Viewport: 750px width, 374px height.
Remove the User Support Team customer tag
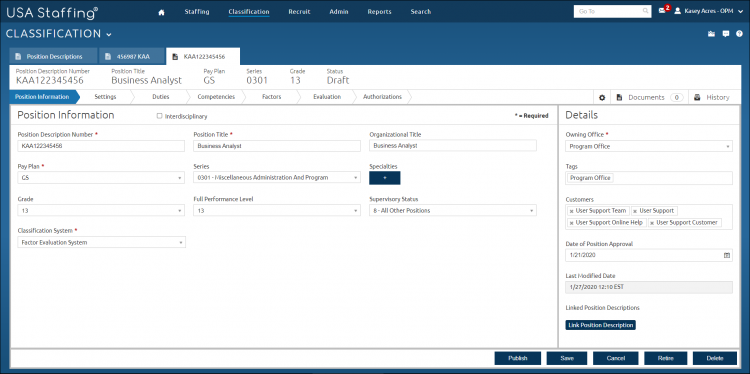point(571,211)
